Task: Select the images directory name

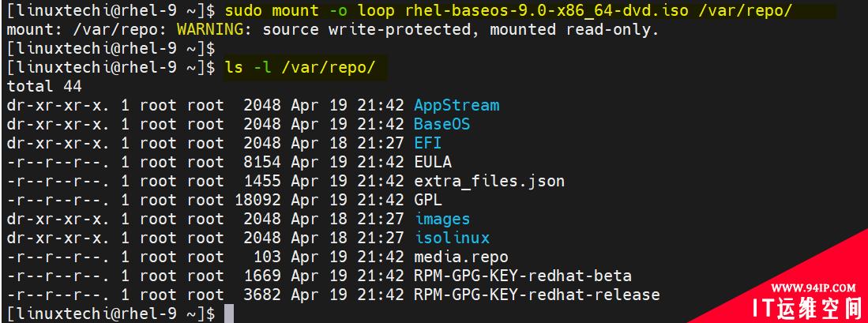Action: (442, 219)
